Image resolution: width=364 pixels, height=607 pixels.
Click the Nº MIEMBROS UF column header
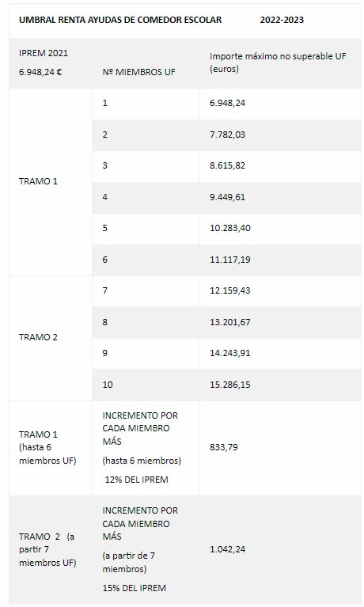(x=138, y=72)
